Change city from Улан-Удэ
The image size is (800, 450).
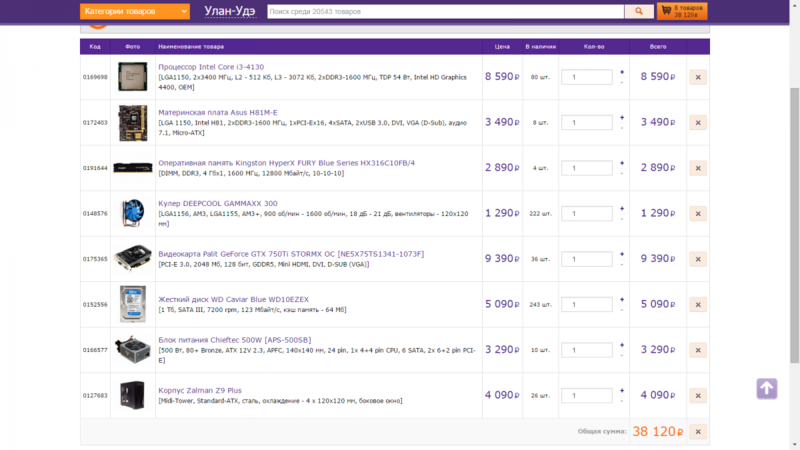pos(229,11)
